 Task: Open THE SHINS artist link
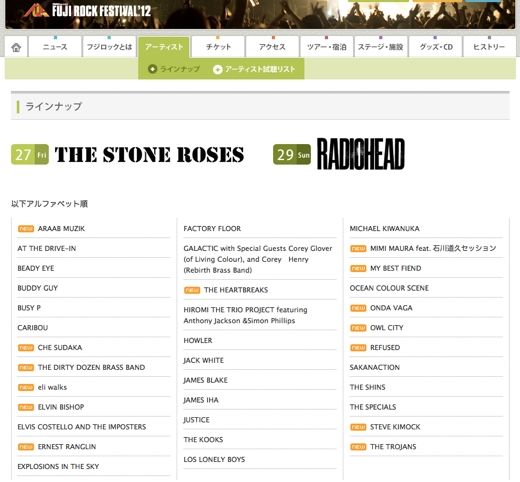pos(367,387)
